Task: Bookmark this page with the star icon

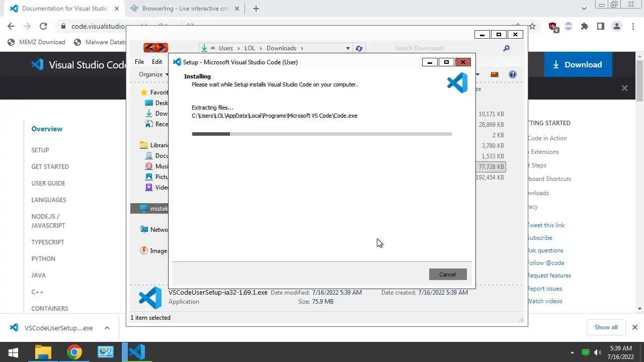Action: [x=532, y=26]
